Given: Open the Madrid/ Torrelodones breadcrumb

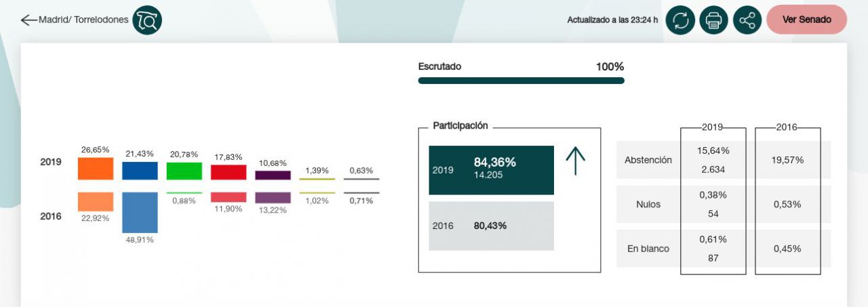Looking at the screenshot, I should 83,20.
